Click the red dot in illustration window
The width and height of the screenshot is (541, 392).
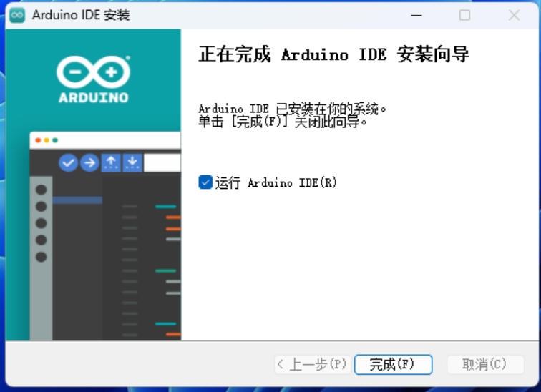tap(38, 140)
